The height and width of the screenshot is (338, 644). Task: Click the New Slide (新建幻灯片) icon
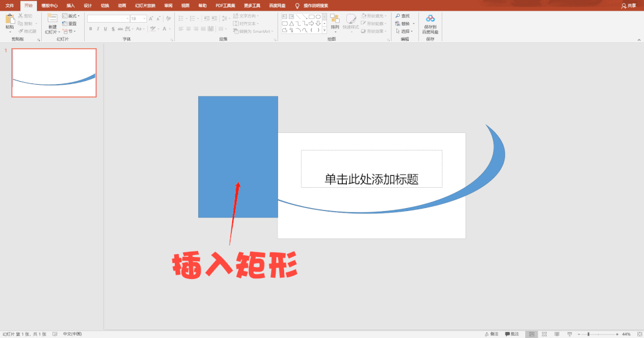52,18
